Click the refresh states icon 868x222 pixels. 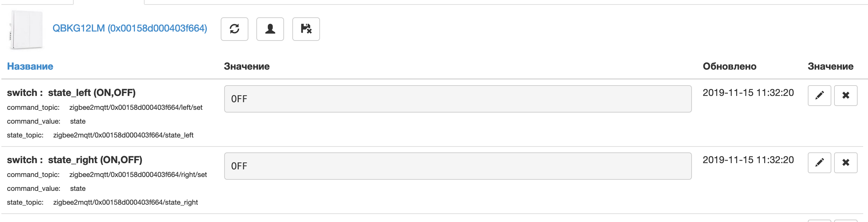coord(235,29)
